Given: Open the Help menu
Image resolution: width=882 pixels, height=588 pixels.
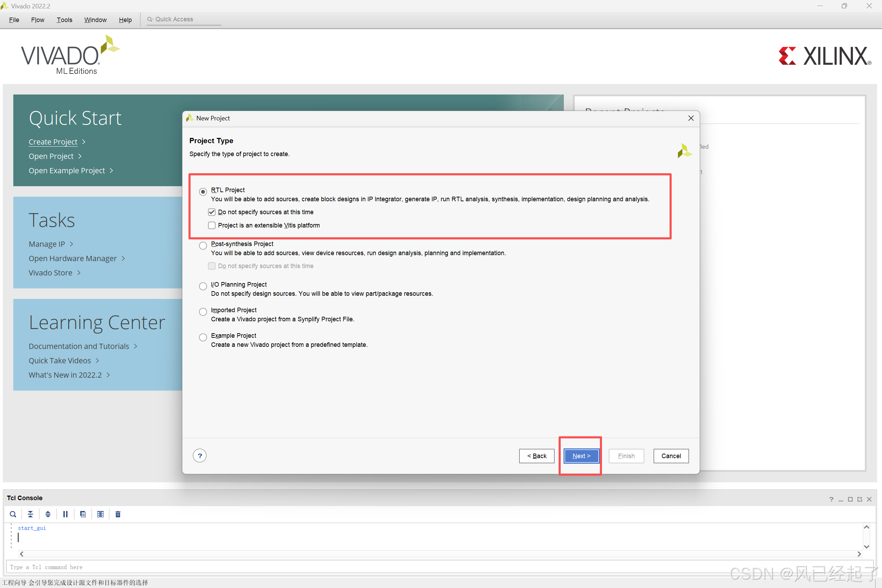Looking at the screenshot, I should click(x=125, y=20).
